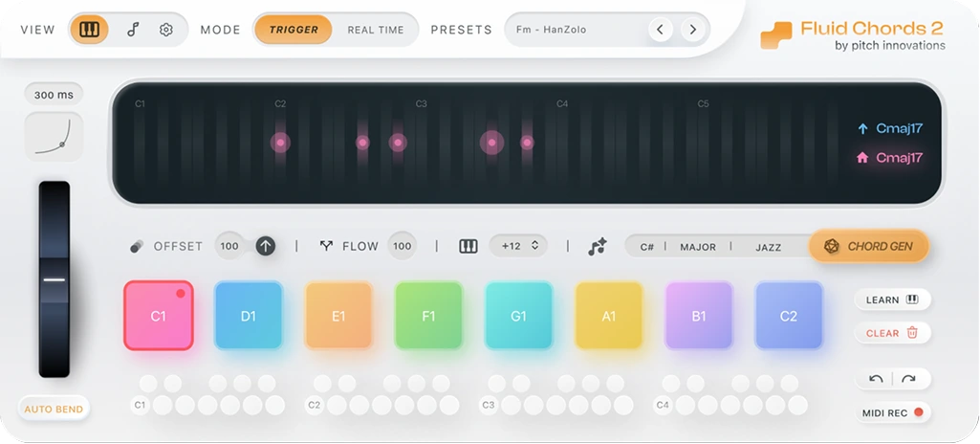Click the sparkle music note icon
This screenshot has height=444, width=980.
(598, 247)
